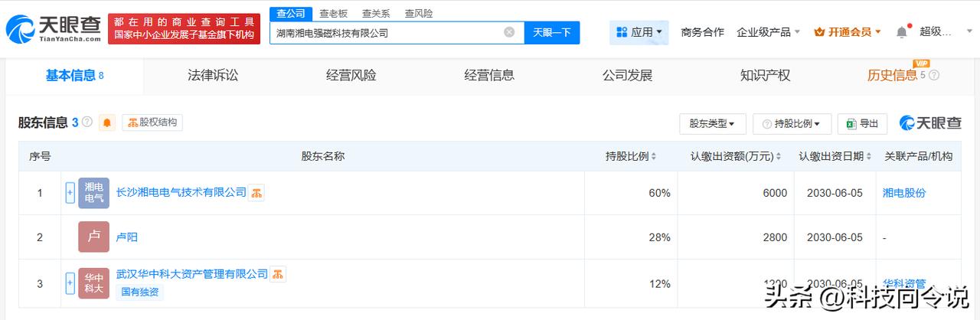Click the 关联产品/机构 column header
980x320 pixels.
[x=918, y=156]
